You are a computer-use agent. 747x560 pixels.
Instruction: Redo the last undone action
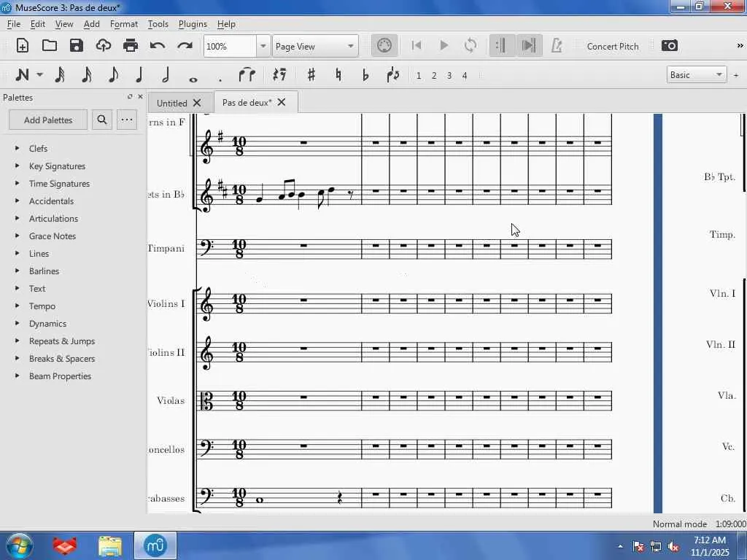point(185,46)
